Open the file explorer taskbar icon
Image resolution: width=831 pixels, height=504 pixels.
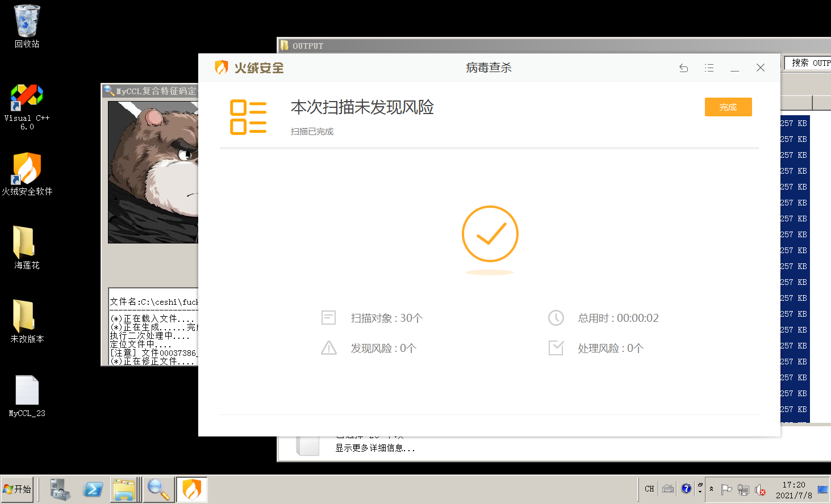[125, 489]
